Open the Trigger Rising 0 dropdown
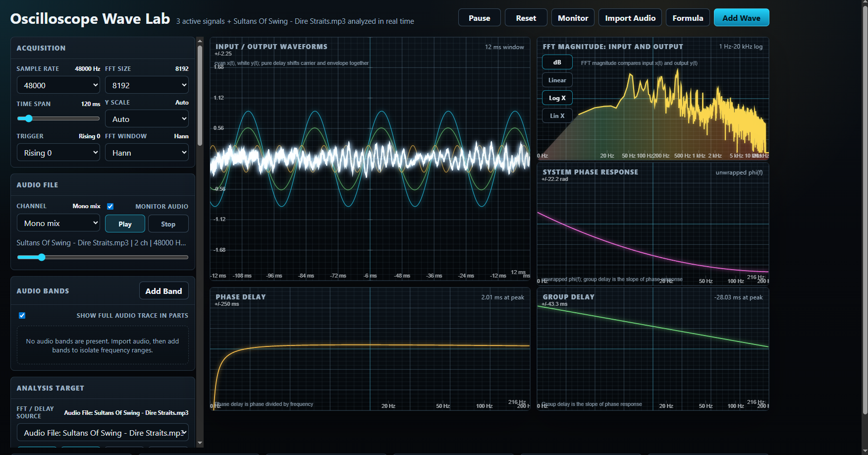The width and height of the screenshot is (868, 455). pos(58,153)
